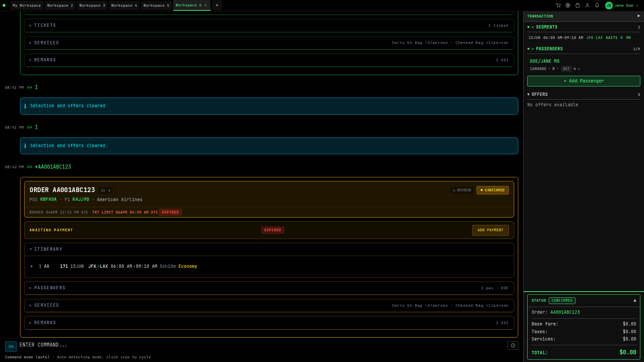Switch to Workspace 5 tab
This screenshot has width=644, height=362.
coord(156,5)
